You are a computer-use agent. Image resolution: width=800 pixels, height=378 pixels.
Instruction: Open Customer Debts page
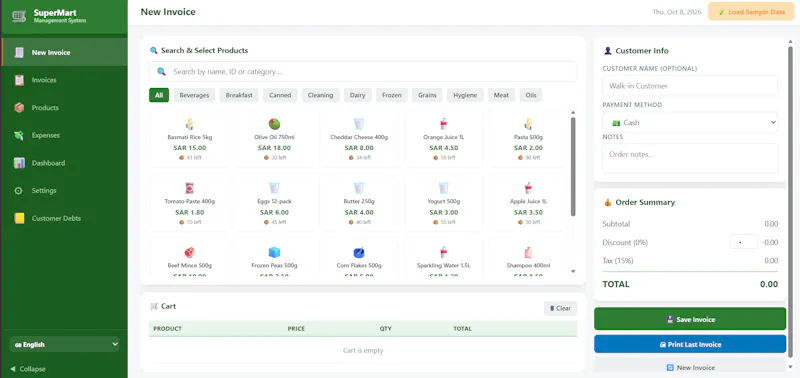click(x=64, y=218)
